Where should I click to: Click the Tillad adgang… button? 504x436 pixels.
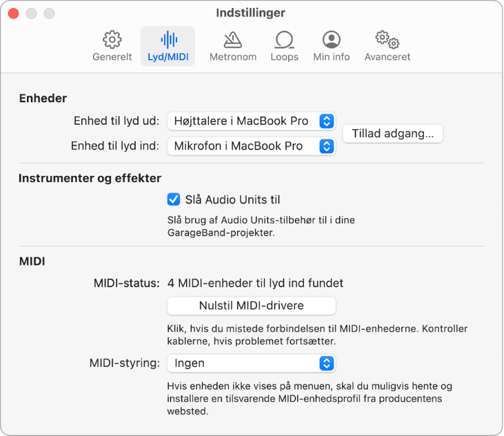(393, 134)
